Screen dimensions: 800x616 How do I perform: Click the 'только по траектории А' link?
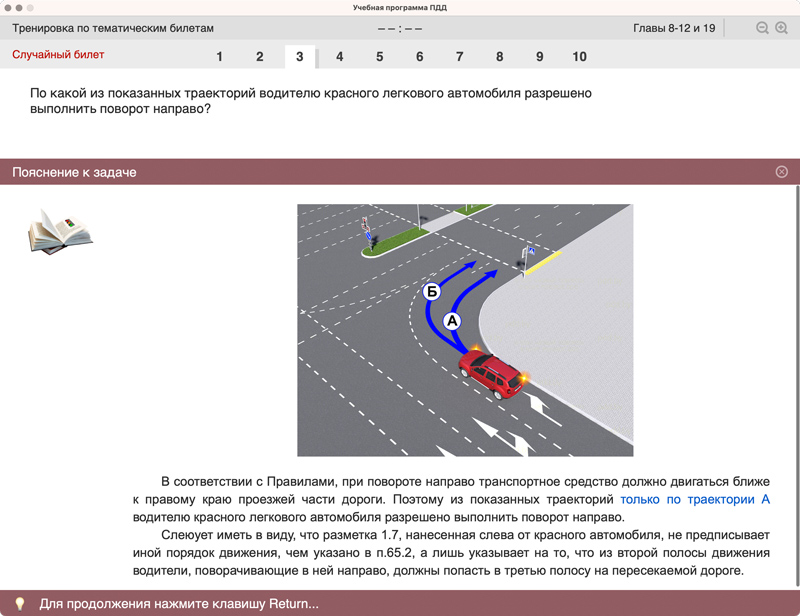695,499
